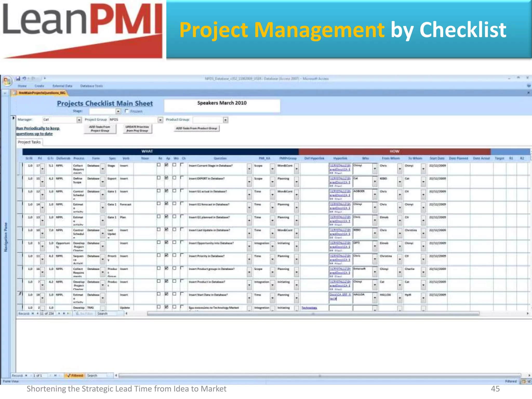Toggle Ap checkbox for Insert Current Stage row
The image size is (532, 399).
coord(167,165)
